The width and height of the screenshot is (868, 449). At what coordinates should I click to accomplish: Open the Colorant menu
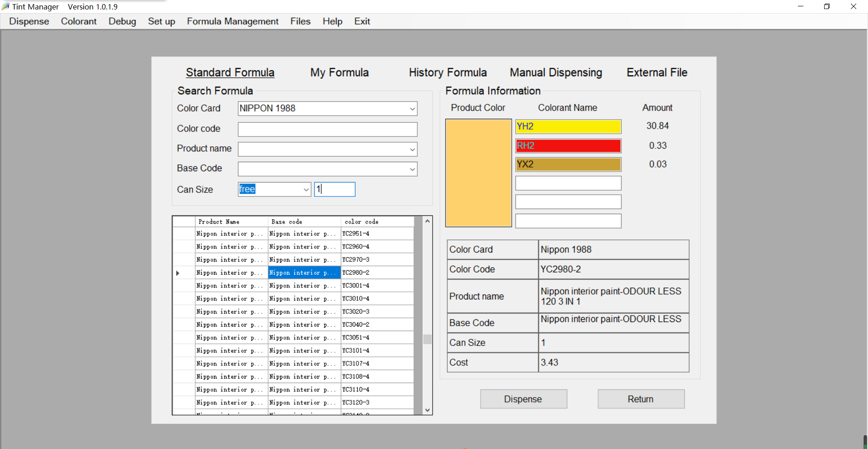click(79, 21)
